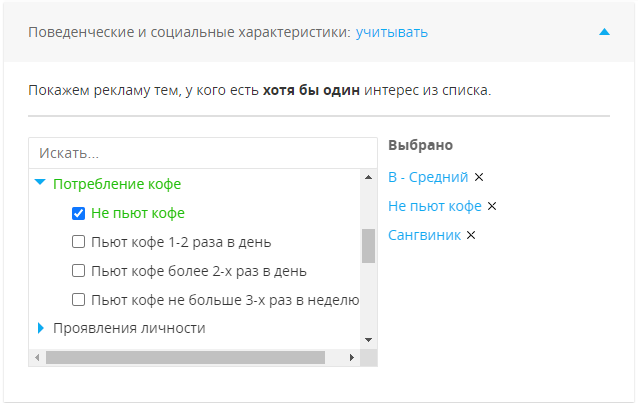Enable 'Пьют кофе более 2-х раз в день'
The height and width of the screenshot is (403, 638).
point(79,271)
